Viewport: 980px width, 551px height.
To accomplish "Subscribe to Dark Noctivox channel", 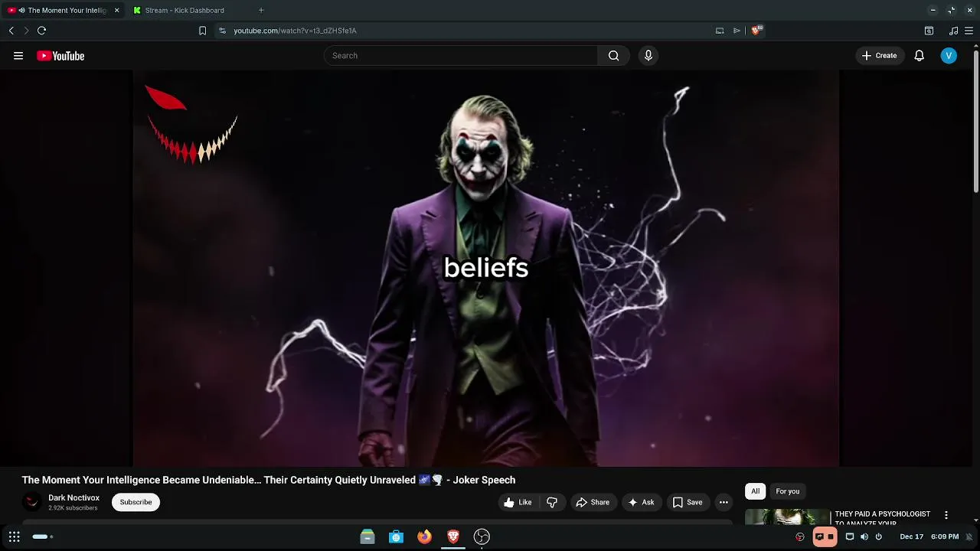I will (x=136, y=502).
